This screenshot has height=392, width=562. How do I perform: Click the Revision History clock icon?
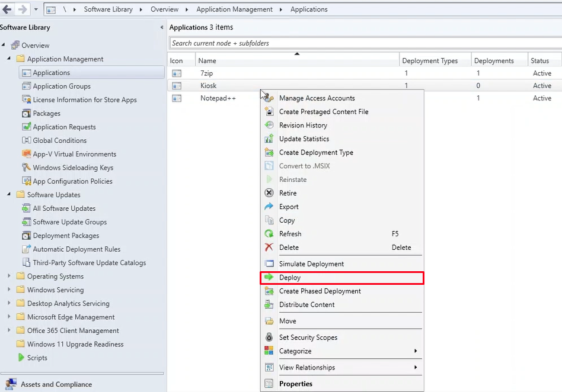[x=269, y=125]
